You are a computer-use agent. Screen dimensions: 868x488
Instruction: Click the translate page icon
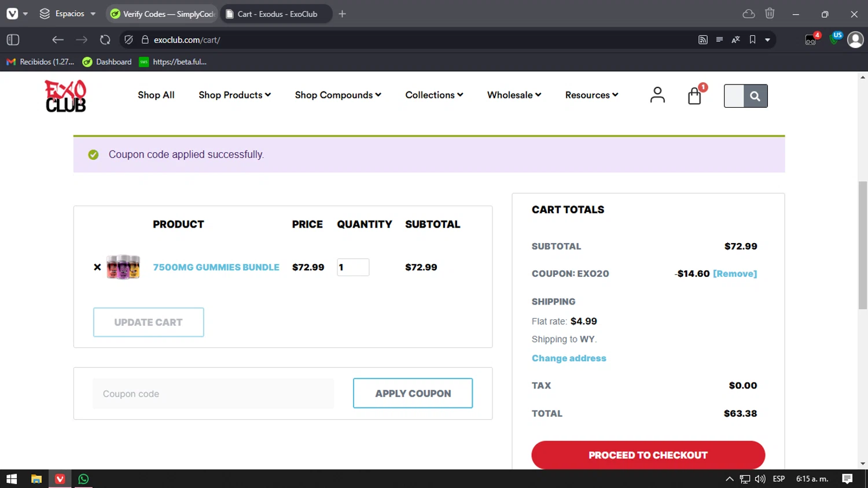tap(735, 40)
